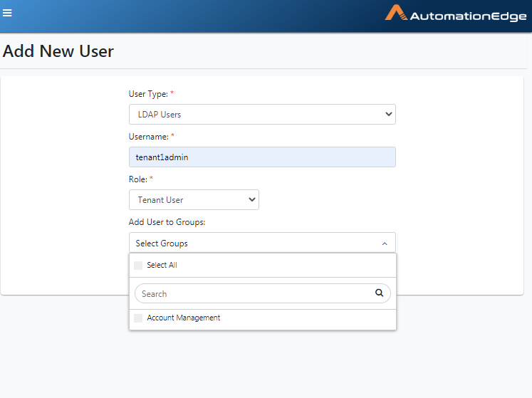Open the hamburger navigation menu
The height and width of the screenshot is (398, 532).
[7, 13]
